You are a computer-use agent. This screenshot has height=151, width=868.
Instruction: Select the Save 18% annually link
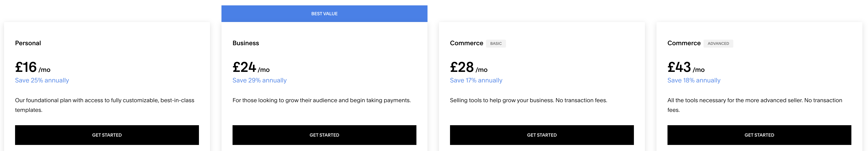[694, 81]
